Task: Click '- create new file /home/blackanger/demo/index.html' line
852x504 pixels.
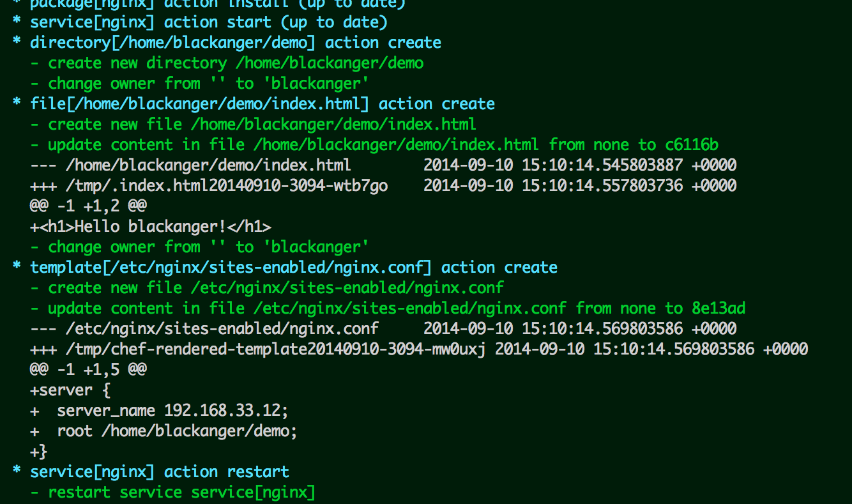Action: [254, 125]
